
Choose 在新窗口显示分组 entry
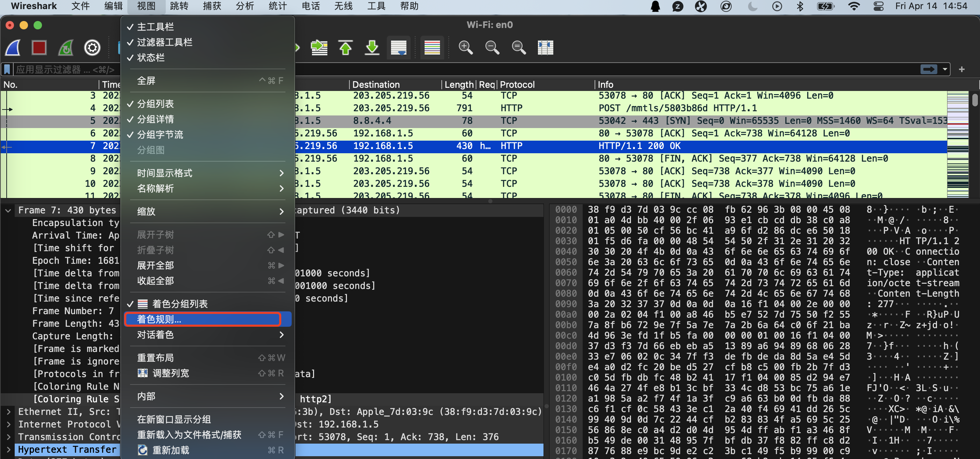click(x=208, y=419)
